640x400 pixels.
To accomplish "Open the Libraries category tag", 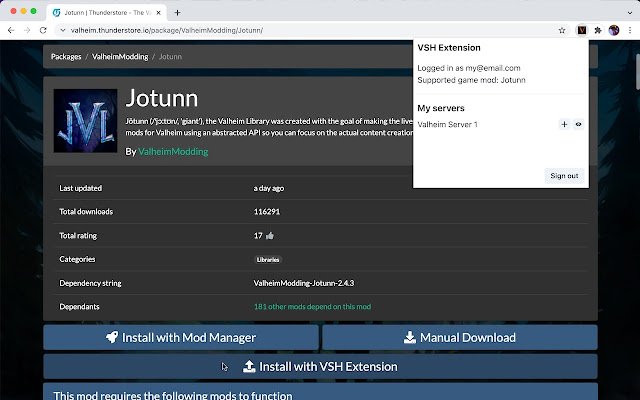I will [x=268, y=260].
